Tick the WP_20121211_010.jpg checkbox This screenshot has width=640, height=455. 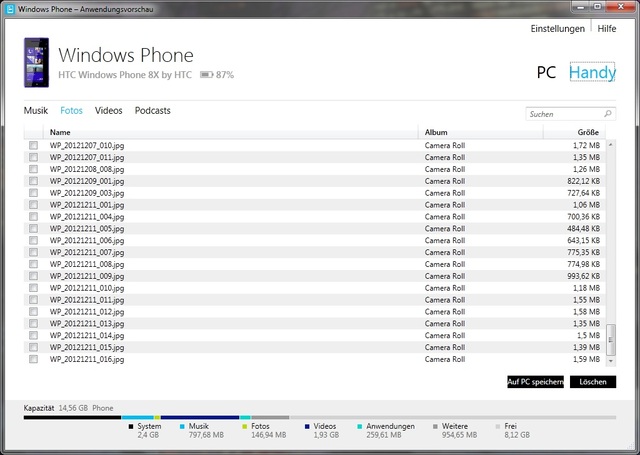(x=33, y=288)
